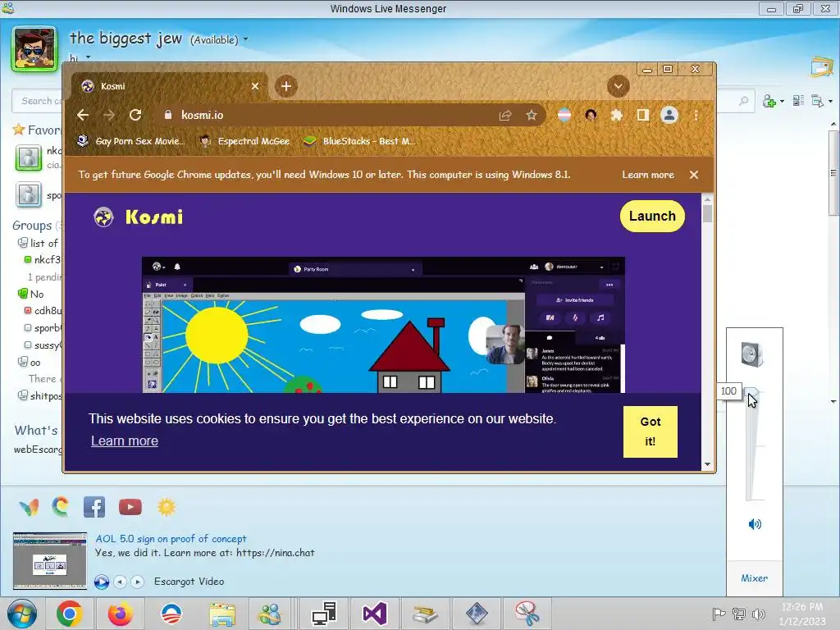Open Snipping Tool from the taskbar

point(527,614)
